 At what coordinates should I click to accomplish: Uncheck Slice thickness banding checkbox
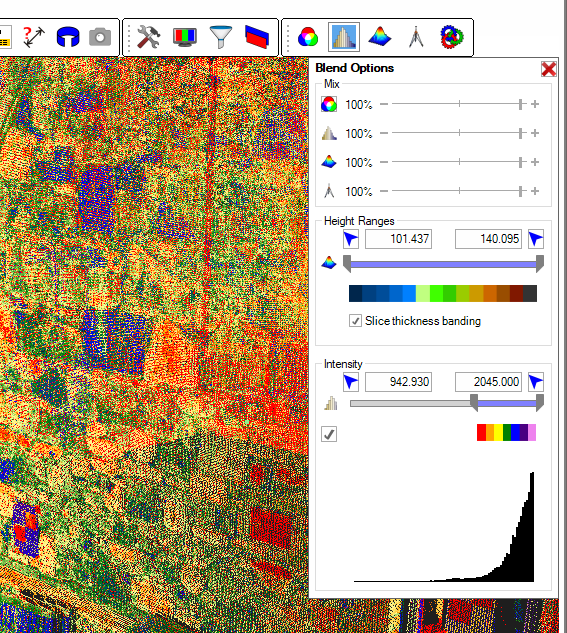pos(355,321)
